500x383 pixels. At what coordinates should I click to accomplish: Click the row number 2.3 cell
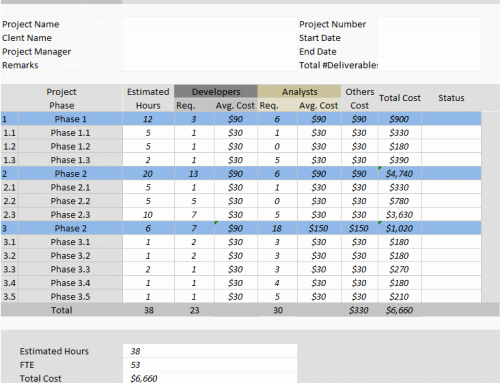(x=9, y=215)
